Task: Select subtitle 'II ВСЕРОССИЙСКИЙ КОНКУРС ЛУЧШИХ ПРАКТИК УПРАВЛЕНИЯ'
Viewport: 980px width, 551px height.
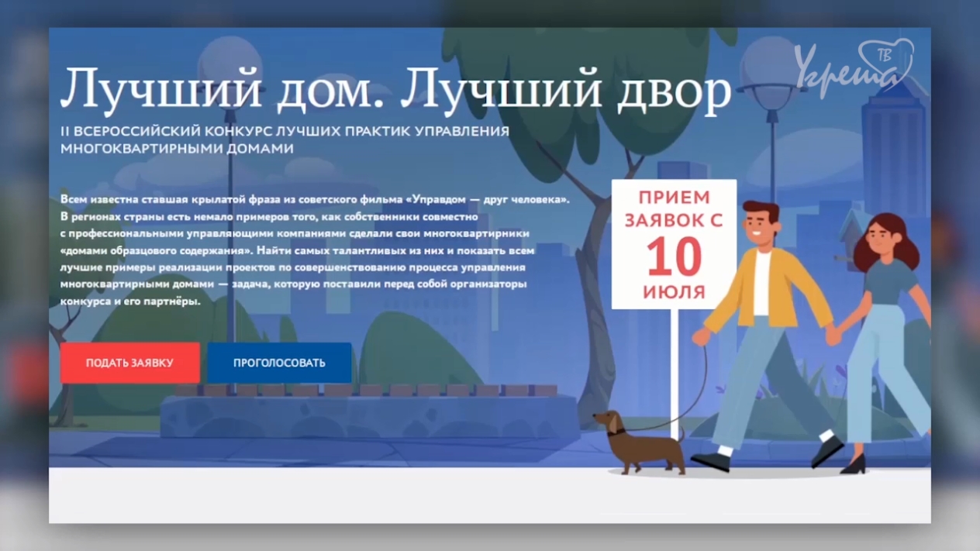Action: click(x=285, y=132)
